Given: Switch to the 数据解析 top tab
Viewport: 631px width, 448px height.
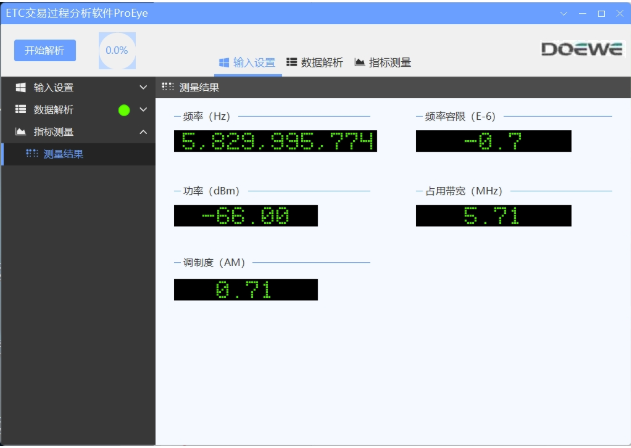Looking at the screenshot, I should click(x=315, y=62).
